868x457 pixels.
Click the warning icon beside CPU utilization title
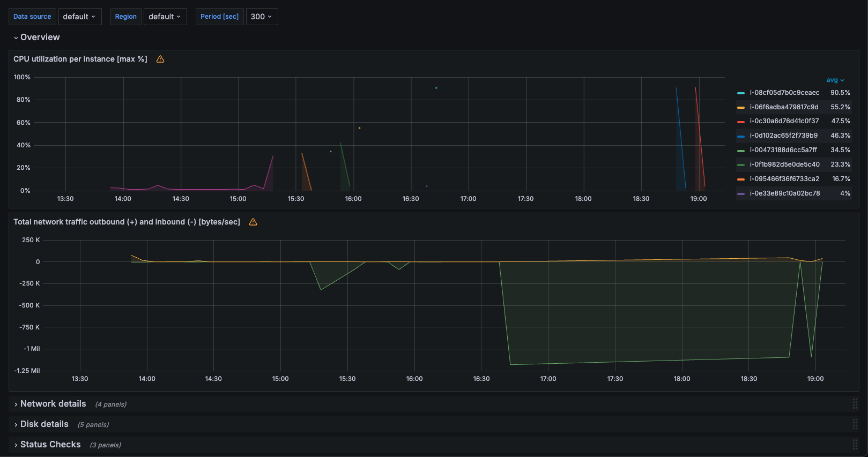click(160, 59)
